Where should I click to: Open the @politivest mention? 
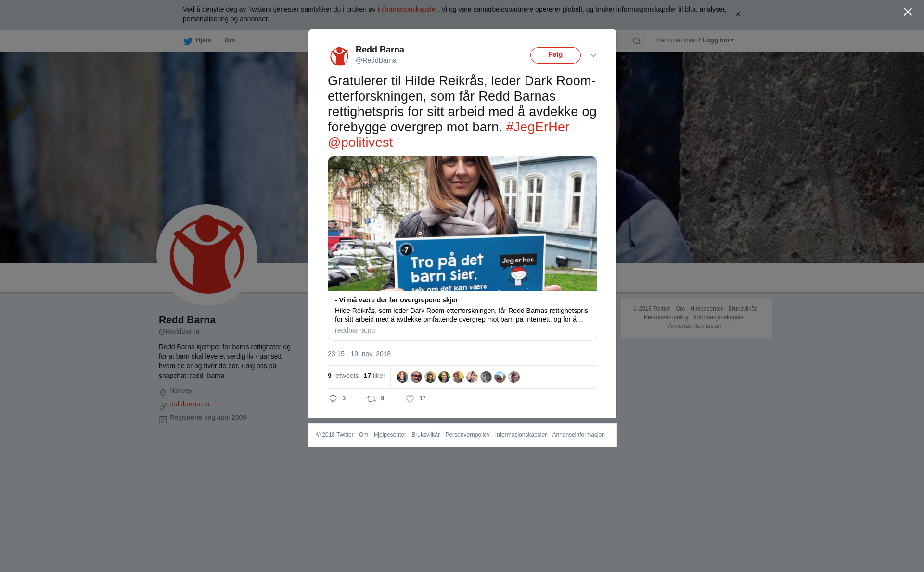360,143
